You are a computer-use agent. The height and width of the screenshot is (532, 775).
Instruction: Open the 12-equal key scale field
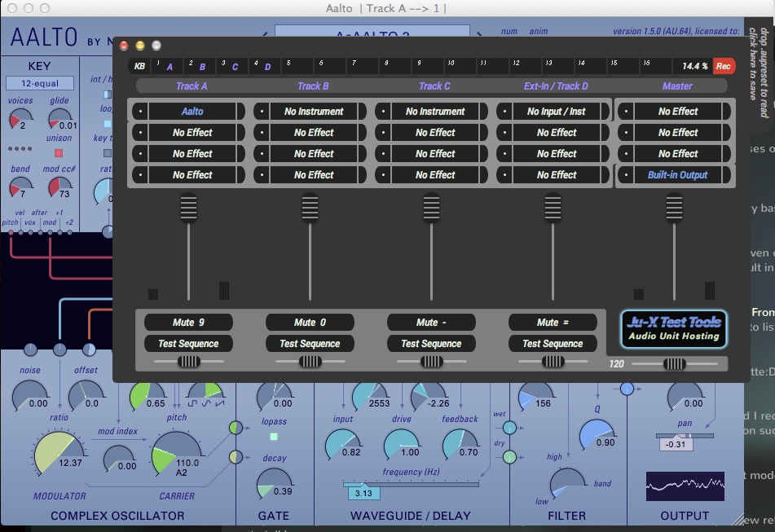click(40, 83)
